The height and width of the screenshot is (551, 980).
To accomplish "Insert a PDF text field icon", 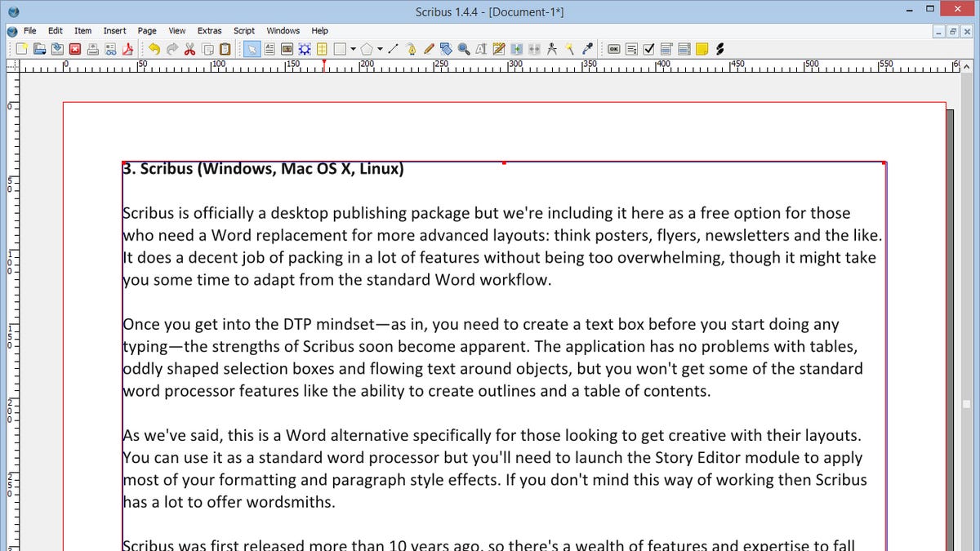I will click(632, 49).
